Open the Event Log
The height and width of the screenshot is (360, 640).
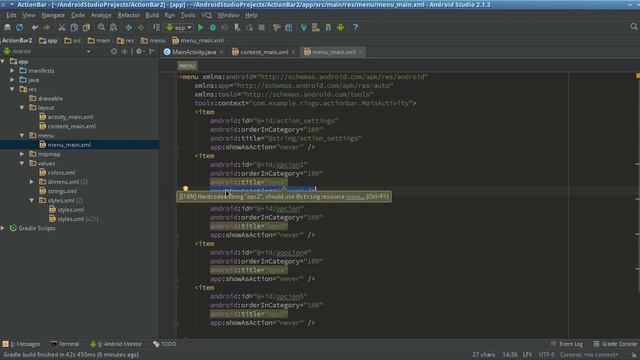567,344
